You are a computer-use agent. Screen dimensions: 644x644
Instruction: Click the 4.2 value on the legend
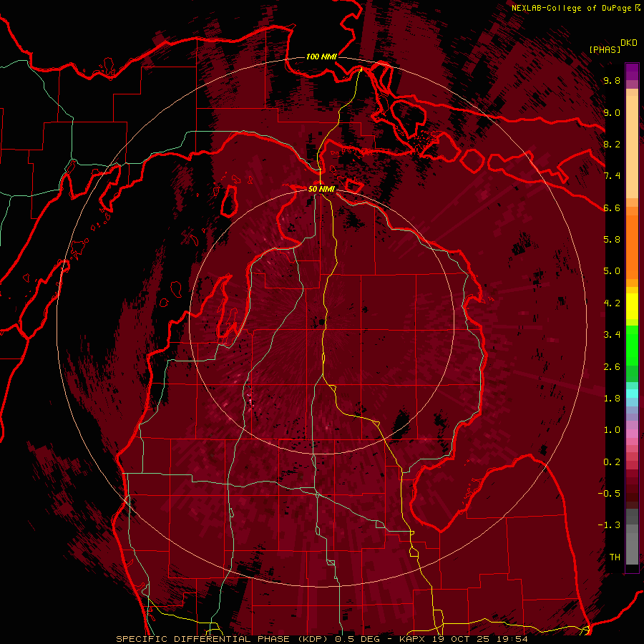(612, 303)
